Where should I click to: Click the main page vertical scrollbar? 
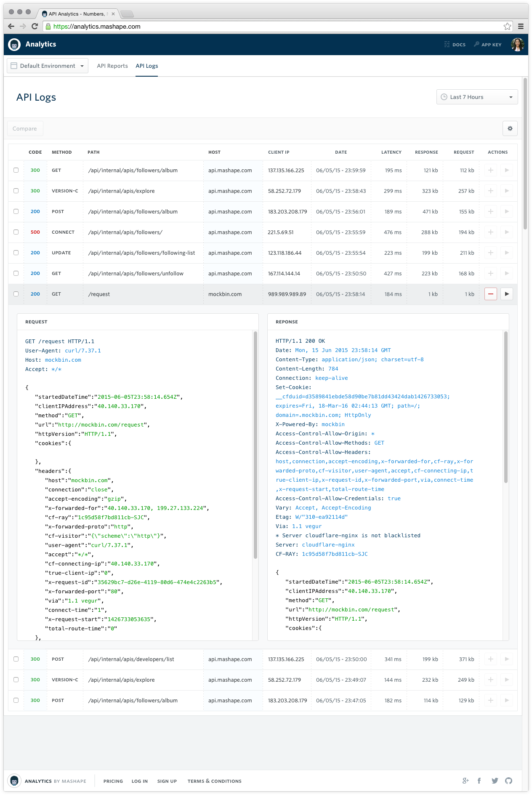point(525,154)
